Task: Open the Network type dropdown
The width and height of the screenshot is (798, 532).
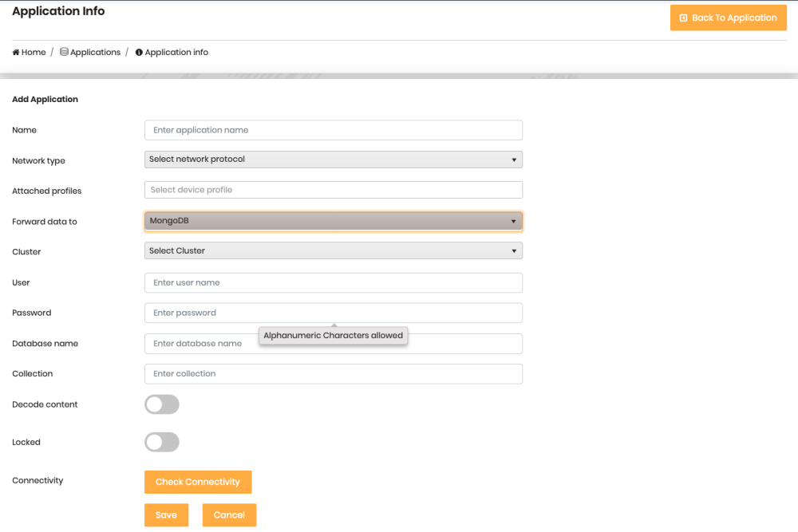Action: 333,160
